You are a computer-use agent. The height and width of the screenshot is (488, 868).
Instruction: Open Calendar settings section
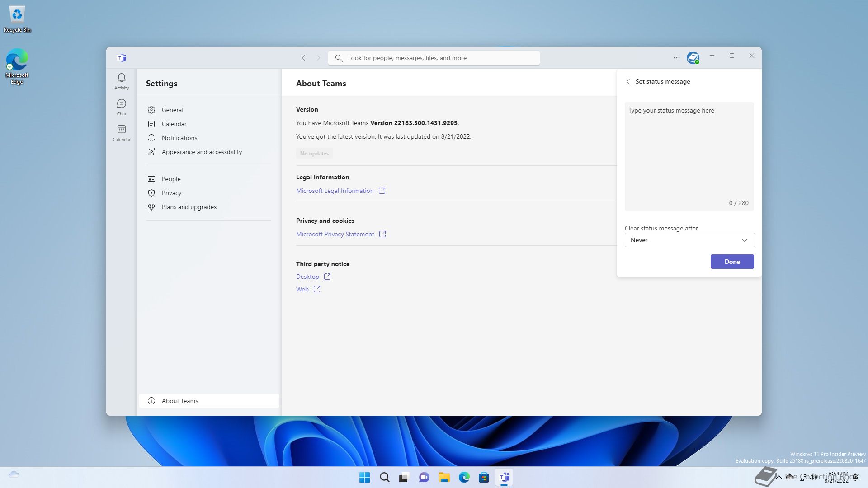pos(209,124)
